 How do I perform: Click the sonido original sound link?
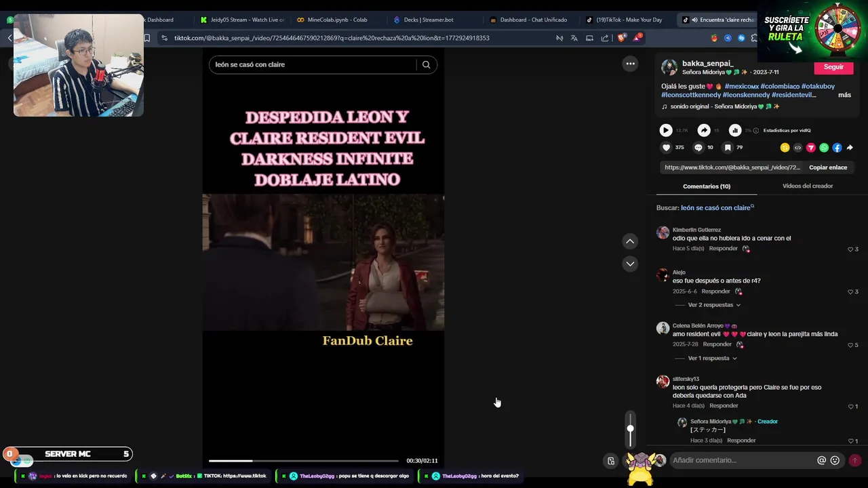click(x=725, y=106)
